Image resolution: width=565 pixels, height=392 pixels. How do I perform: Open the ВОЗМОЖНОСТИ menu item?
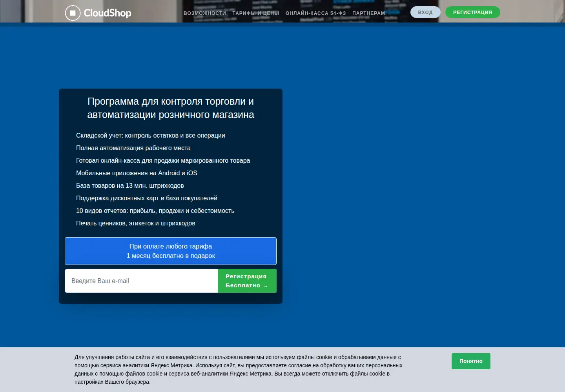[x=205, y=13]
